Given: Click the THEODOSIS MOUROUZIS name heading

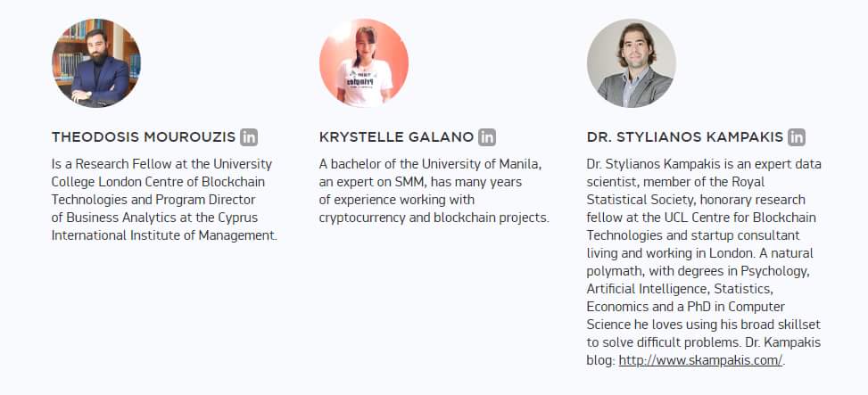Looking at the screenshot, I should point(144,137).
